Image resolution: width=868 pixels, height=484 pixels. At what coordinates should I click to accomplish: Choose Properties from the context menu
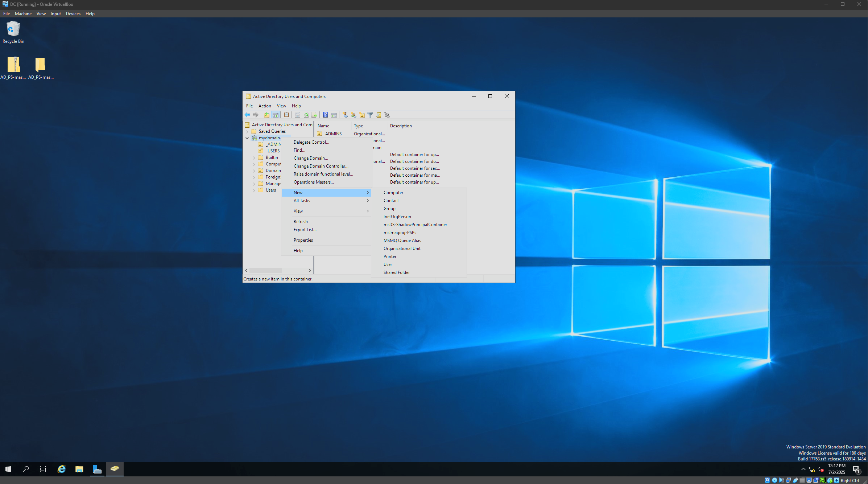[x=326, y=240]
